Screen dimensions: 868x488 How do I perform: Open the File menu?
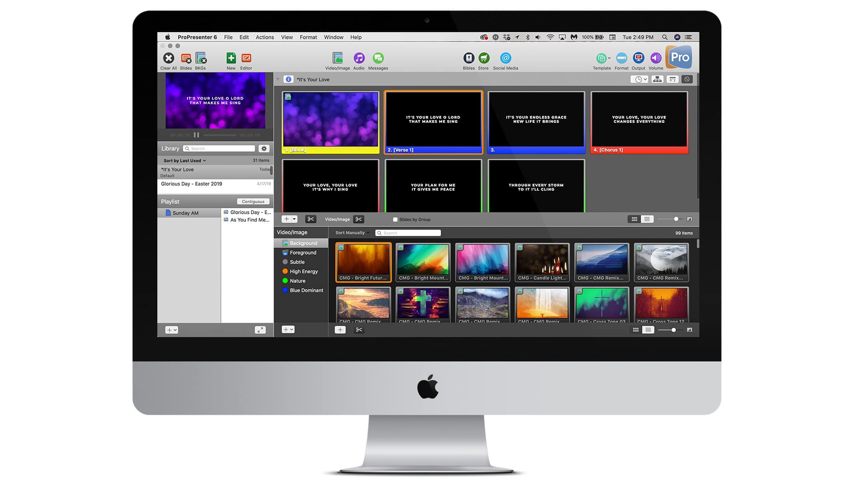[x=228, y=37]
